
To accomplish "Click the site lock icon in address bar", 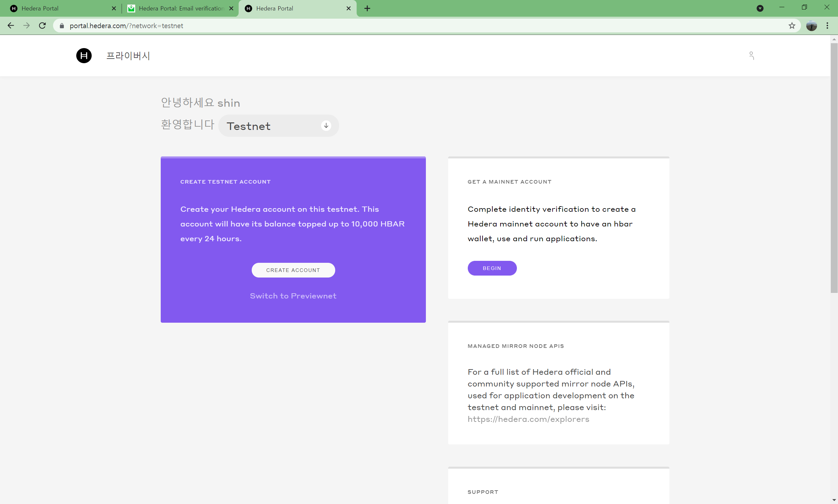I will pos(62,26).
